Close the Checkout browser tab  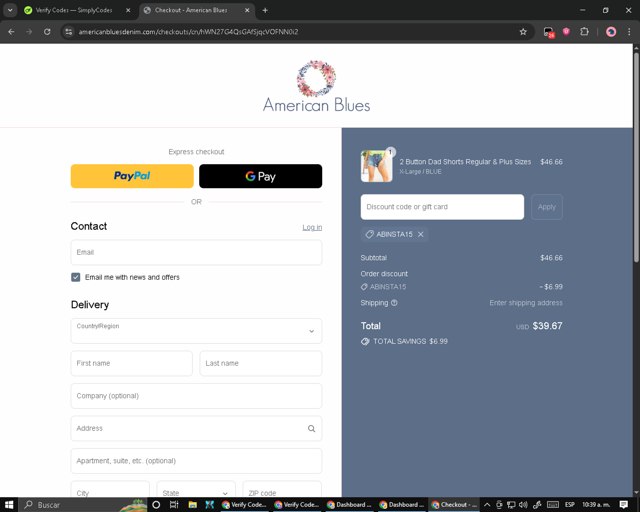pos(247,10)
